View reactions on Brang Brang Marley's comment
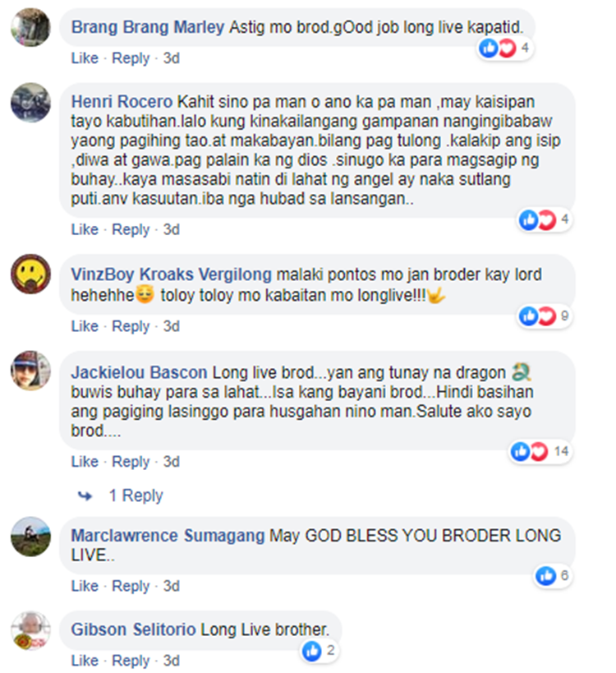This screenshot has width=616, height=673. (505, 48)
